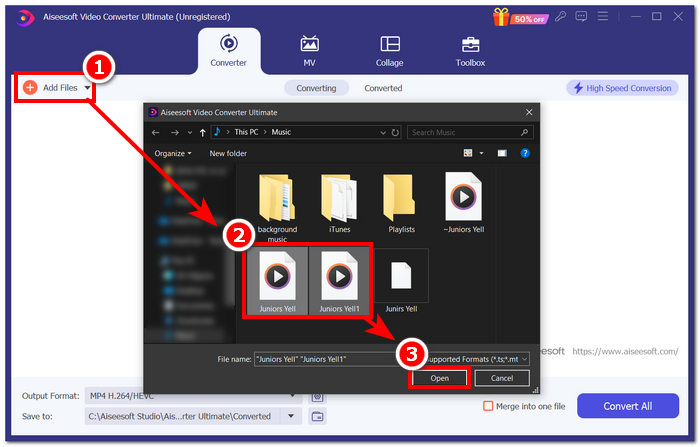Go back in the file dialog
Screen dimensions: 700x447
click(155, 133)
